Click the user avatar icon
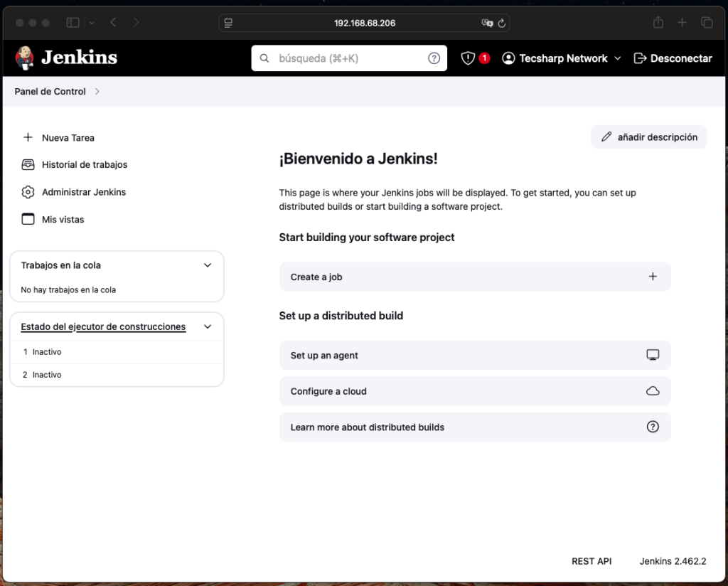The image size is (728, 586). click(x=508, y=58)
